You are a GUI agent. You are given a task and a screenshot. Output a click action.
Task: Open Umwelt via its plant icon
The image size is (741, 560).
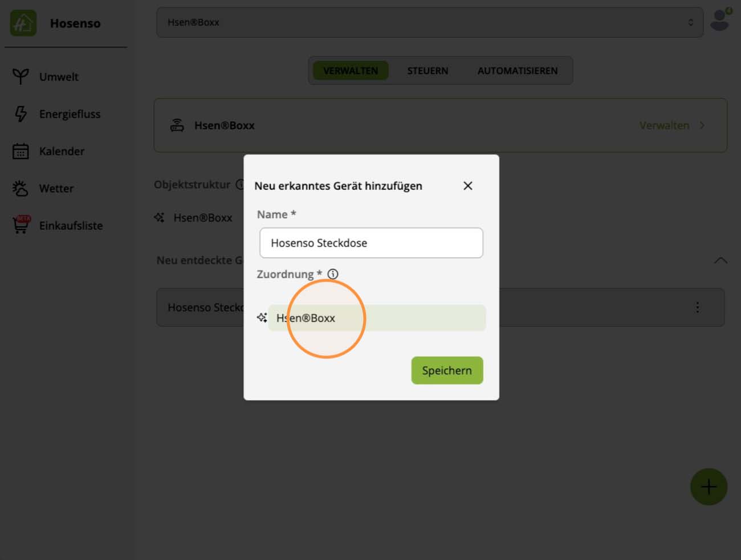point(21,76)
